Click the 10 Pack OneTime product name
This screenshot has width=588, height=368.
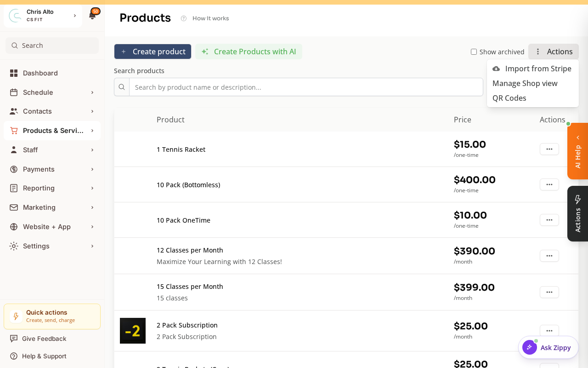click(x=183, y=220)
